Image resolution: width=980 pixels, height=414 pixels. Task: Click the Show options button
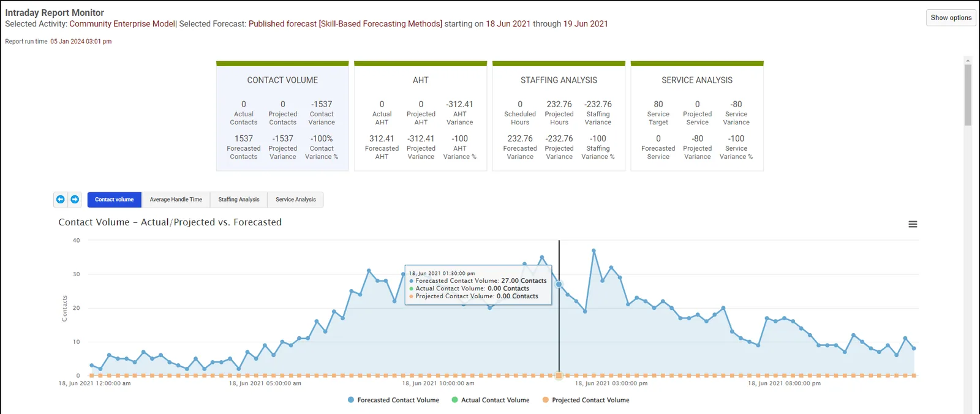[951, 18]
